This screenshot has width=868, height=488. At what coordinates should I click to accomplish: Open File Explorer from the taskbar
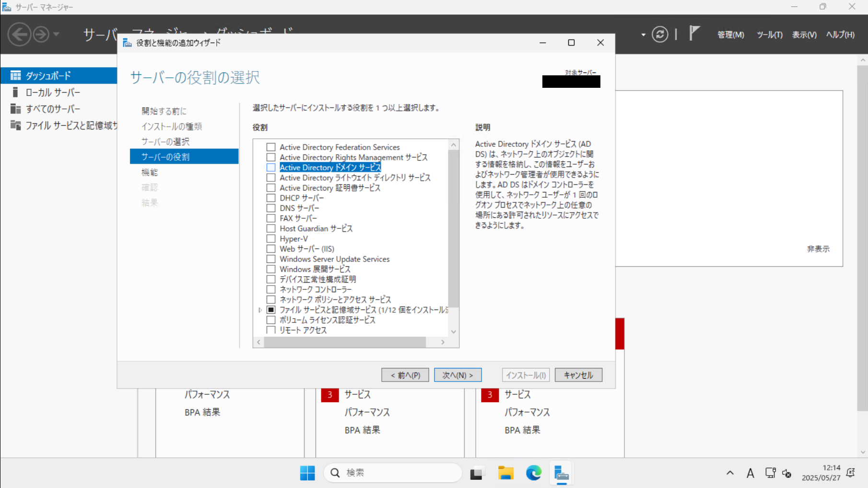505,473
